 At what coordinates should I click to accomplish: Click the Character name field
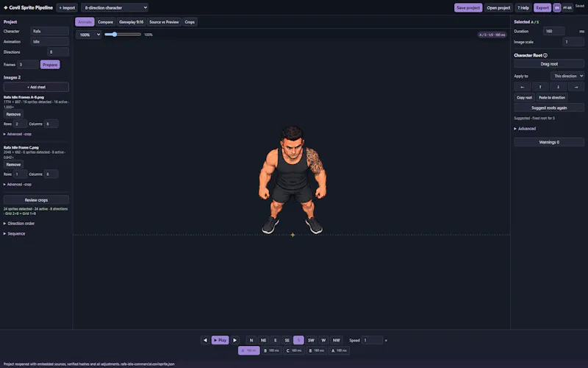click(x=50, y=31)
